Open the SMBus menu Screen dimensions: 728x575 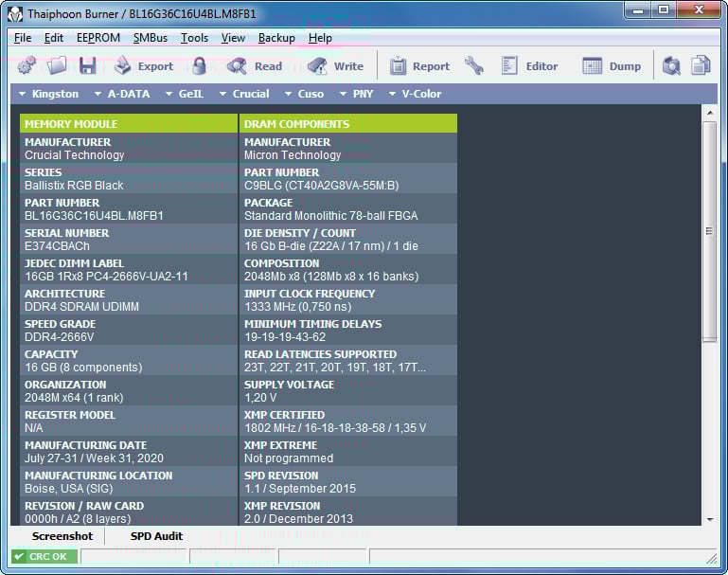tap(151, 38)
